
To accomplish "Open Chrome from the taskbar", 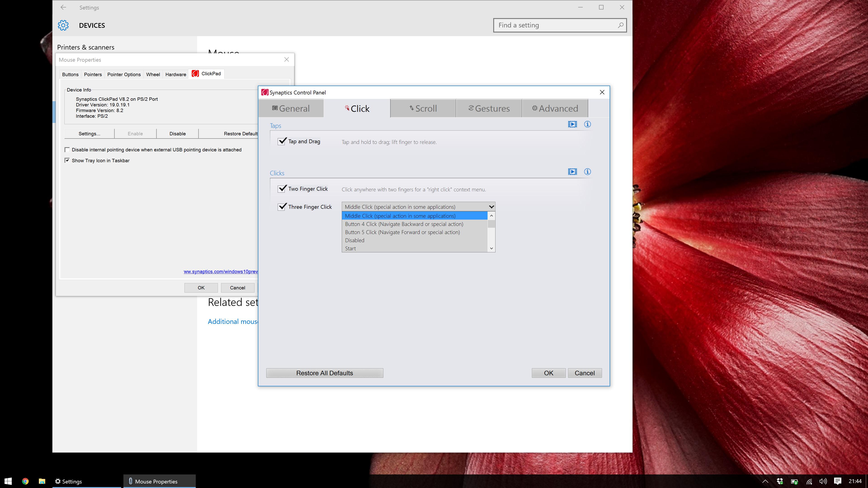I will [x=25, y=481].
